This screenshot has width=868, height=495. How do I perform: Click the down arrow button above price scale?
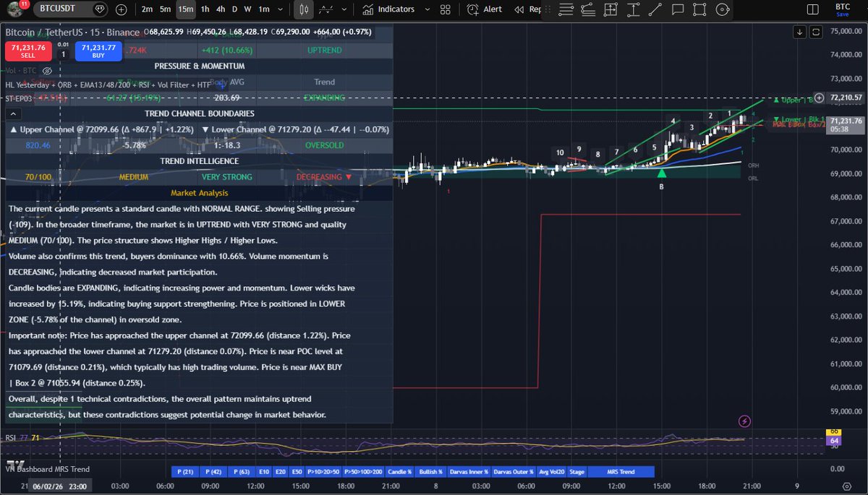(x=799, y=32)
